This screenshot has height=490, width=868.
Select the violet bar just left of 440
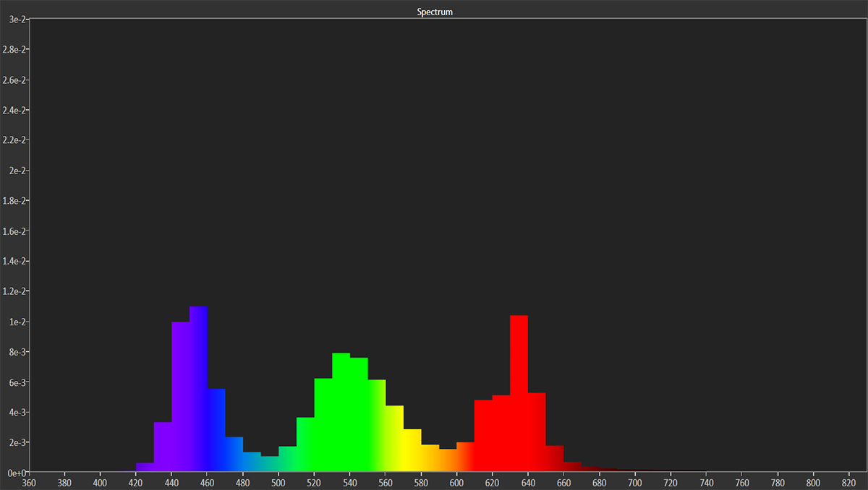click(163, 447)
